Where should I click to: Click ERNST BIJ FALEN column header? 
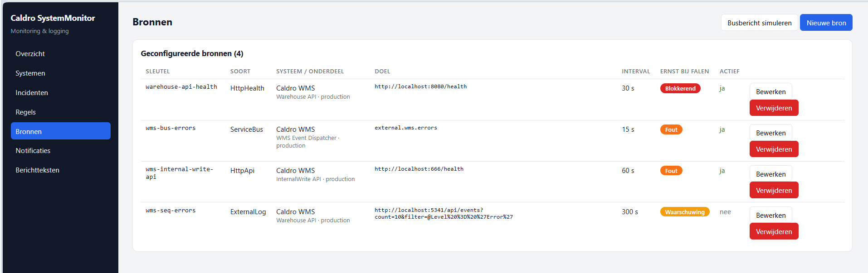684,72
